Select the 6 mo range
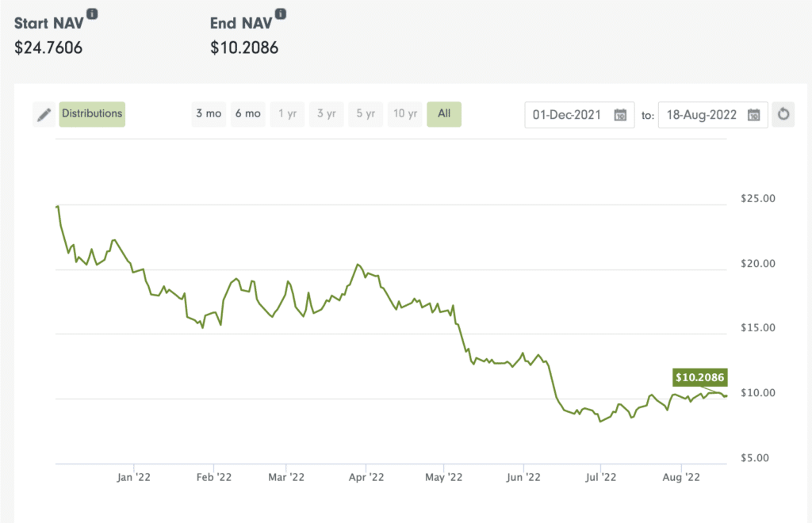Screen dimensions: 812x523 [247, 114]
